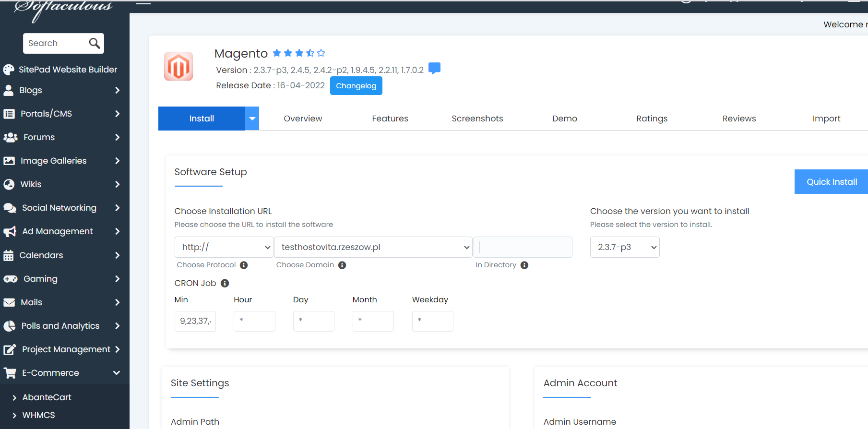Click the Portals/CMS list icon

[x=9, y=114]
